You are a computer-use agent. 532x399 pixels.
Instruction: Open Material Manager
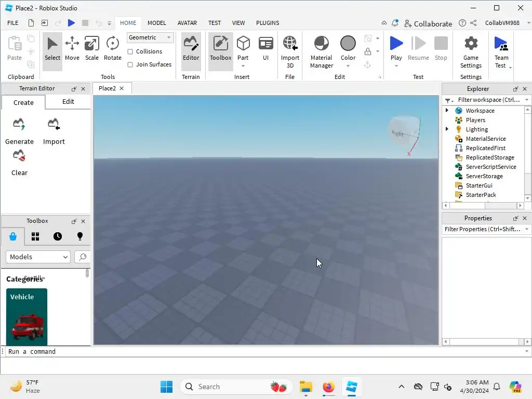321,52
